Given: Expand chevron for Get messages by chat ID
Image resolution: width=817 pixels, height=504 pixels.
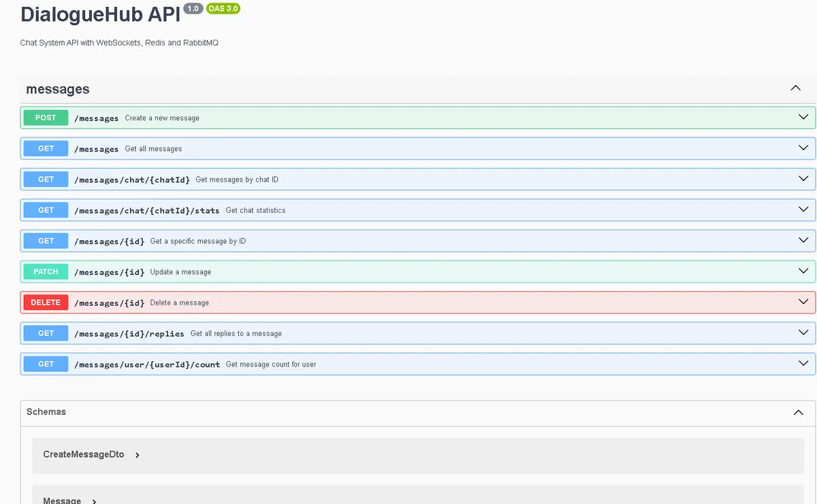Looking at the screenshot, I should (x=803, y=178).
